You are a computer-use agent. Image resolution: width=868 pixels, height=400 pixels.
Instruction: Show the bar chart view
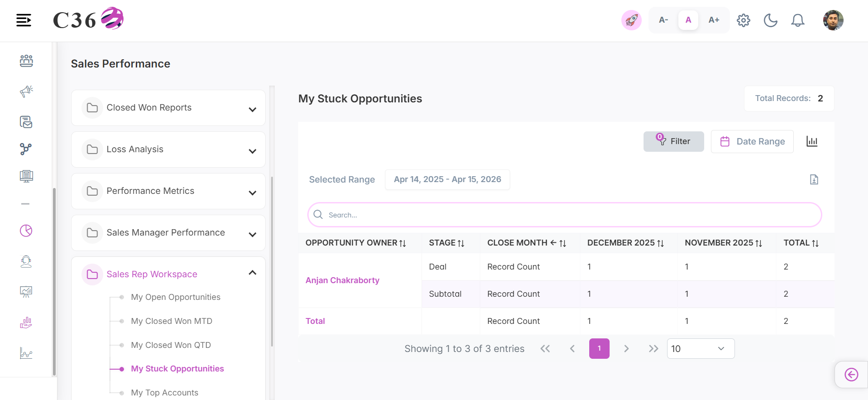812,141
